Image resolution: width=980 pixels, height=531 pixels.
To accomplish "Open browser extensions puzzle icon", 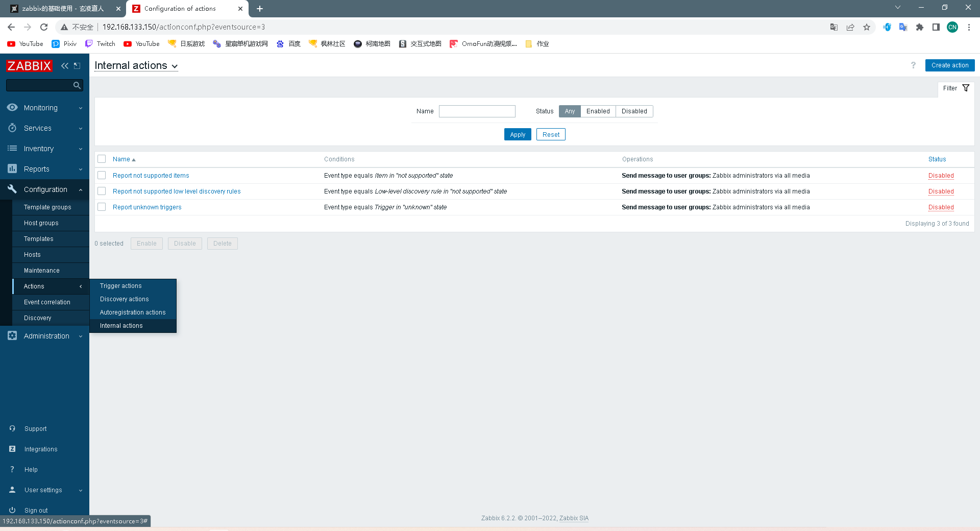I will point(920,27).
